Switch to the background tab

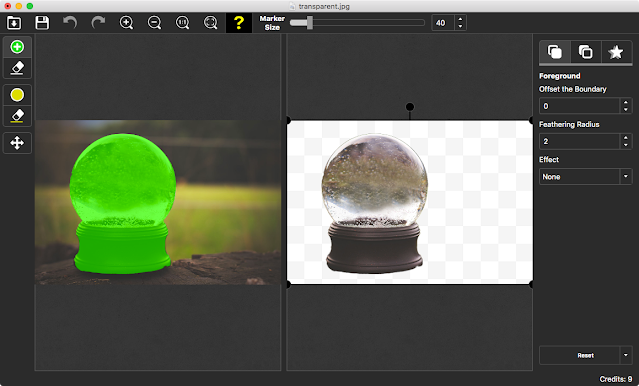click(586, 52)
